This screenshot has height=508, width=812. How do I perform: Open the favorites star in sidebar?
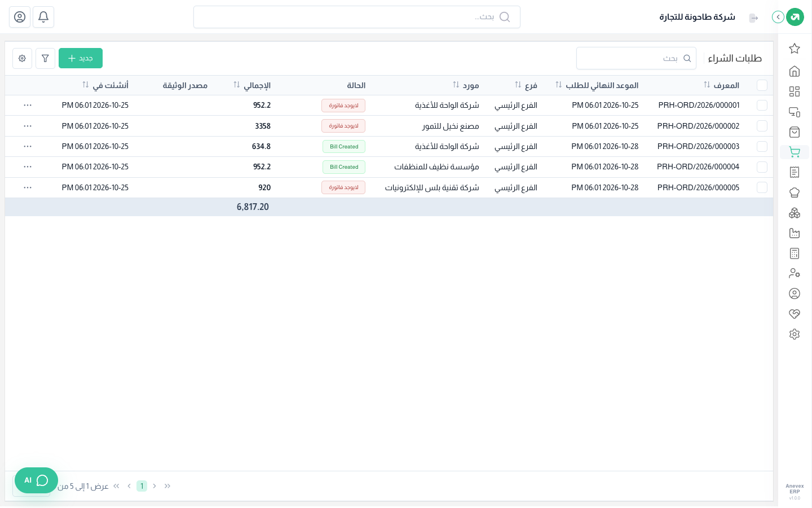pyautogui.click(x=795, y=49)
